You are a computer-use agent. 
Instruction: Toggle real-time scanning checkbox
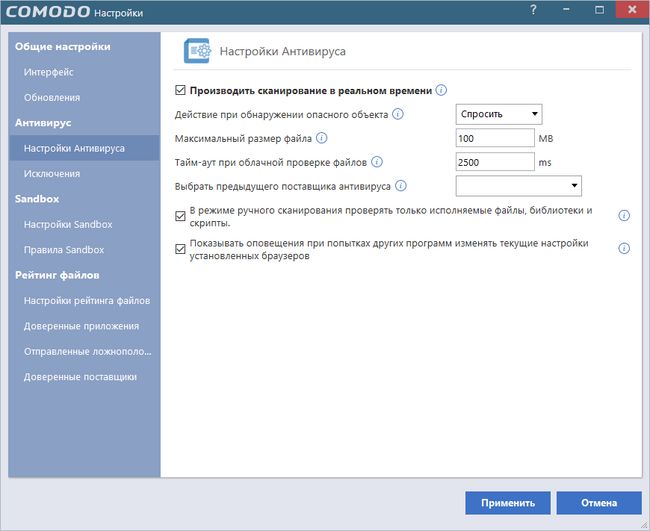tap(180, 90)
